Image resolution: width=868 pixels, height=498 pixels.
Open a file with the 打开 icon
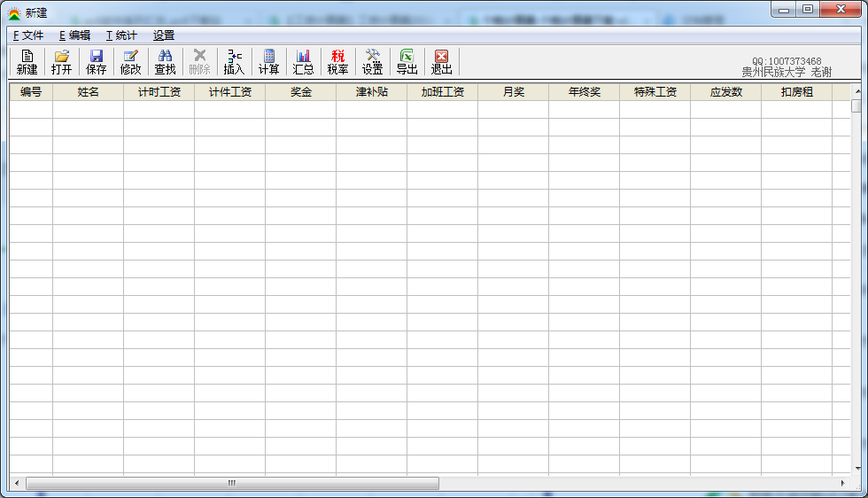tap(61, 62)
